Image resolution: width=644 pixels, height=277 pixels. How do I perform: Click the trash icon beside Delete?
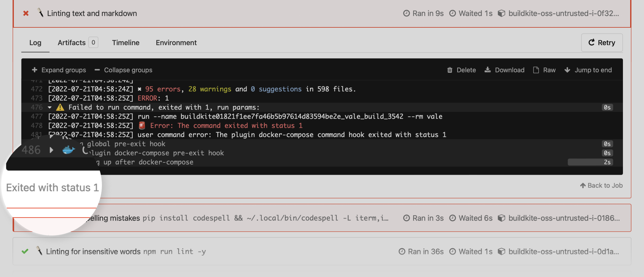coord(450,70)
